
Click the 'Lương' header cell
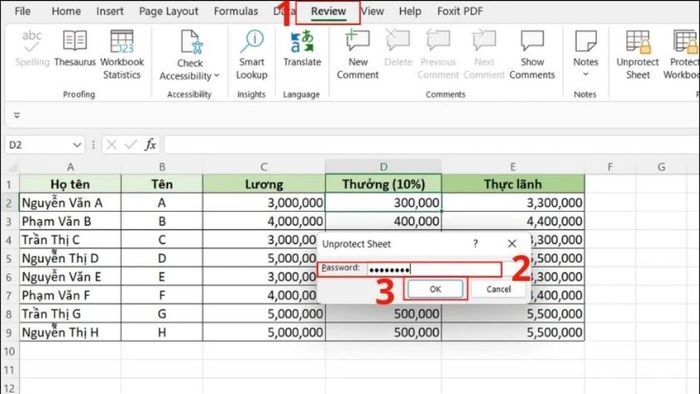264,184
